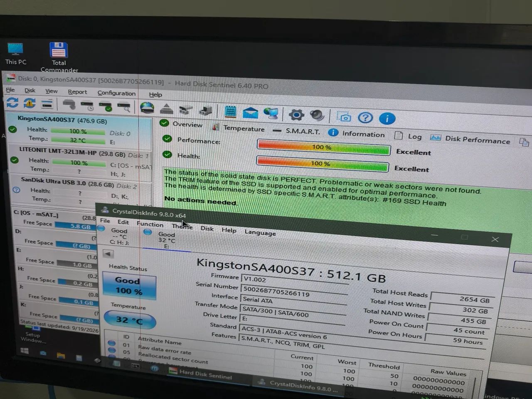
Task: Select the C: H: J: Good disk in CrystalDiskInfo
Action: (118, 236)
